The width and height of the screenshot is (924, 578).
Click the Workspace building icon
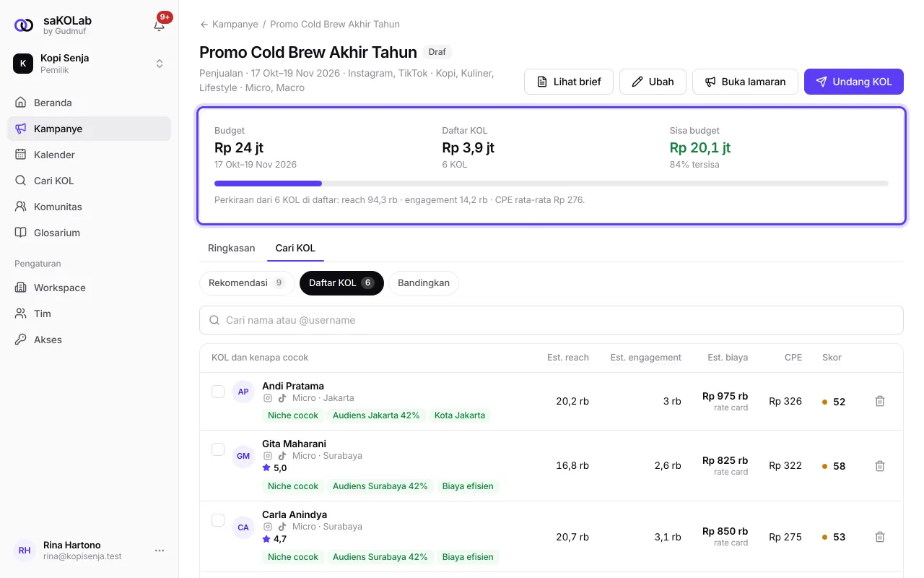click(x=20, y=288)
